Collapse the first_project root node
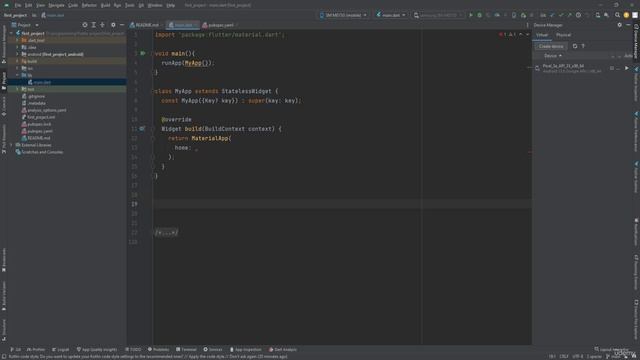This screenshot has width=640, height=360. 11,33
